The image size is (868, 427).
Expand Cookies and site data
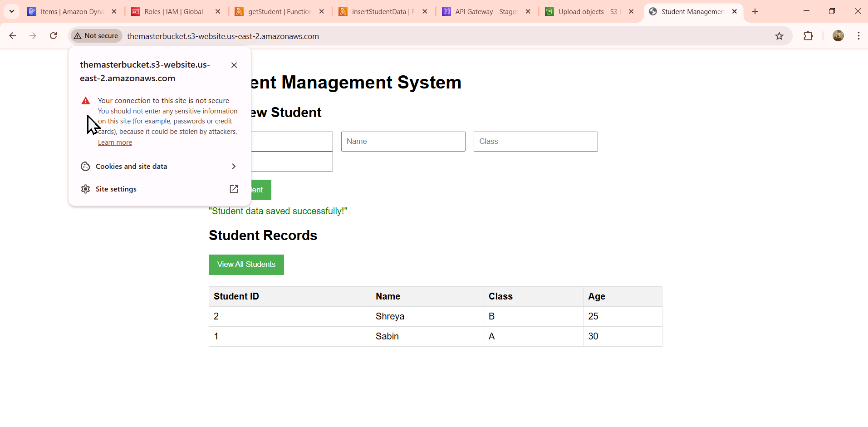tap(159, 167)
